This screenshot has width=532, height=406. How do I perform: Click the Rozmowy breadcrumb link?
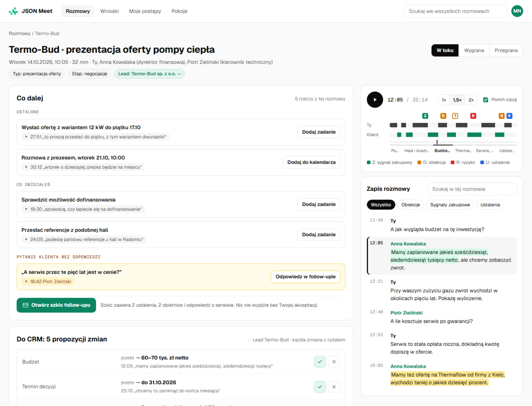point(20,33)
